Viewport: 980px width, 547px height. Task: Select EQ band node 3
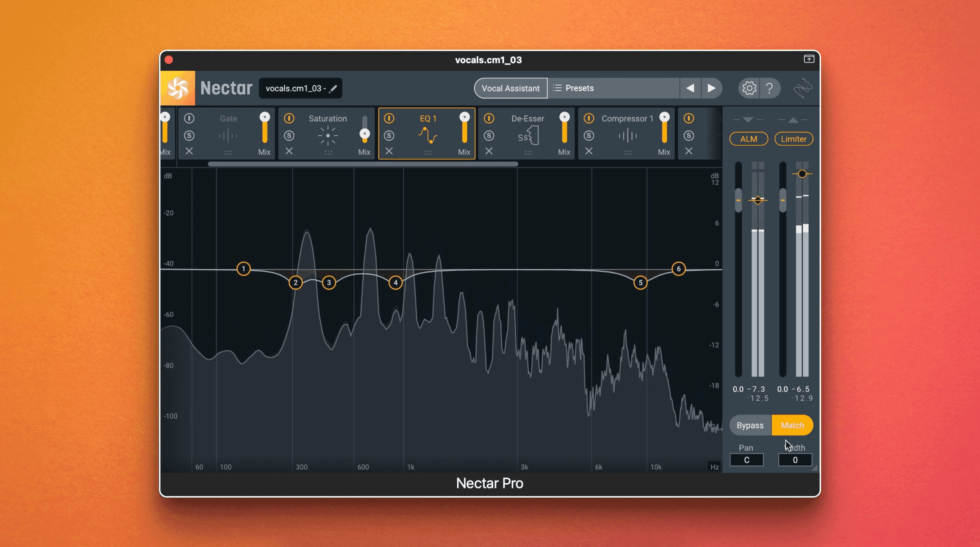tap(329, 283)
